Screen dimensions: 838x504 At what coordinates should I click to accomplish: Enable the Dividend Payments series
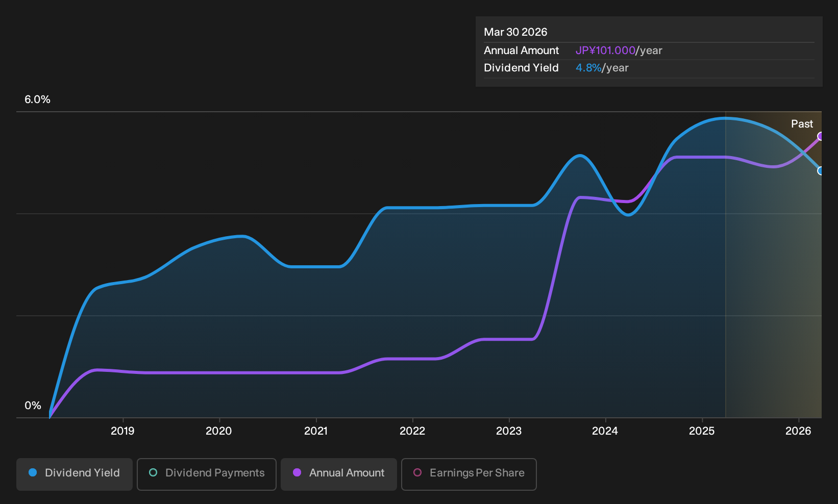coord(207,474)
